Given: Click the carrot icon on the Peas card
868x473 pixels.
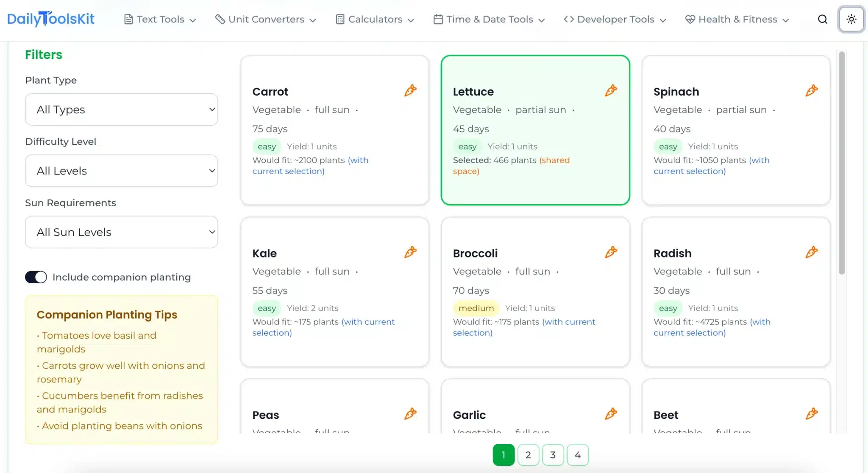Looking at the screenshot, I should pyautogui.click(x=409, y=414).
